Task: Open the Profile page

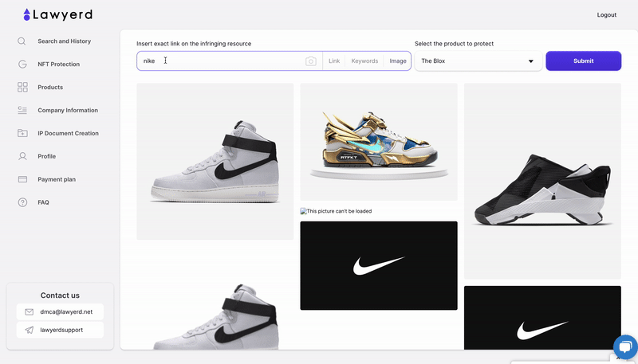Action: [47, 156]
